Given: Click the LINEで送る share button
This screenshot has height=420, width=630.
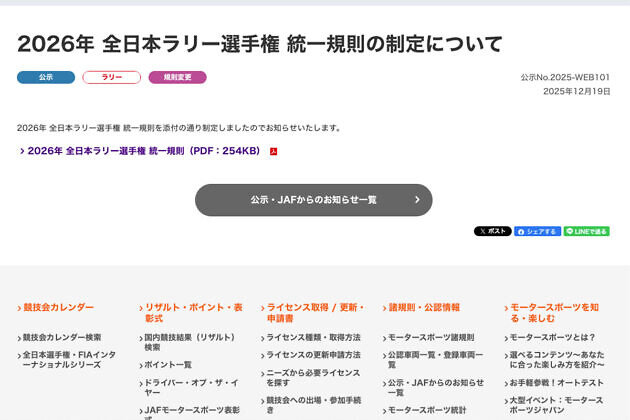Looking at the screenshot, I should pos(586,231).
